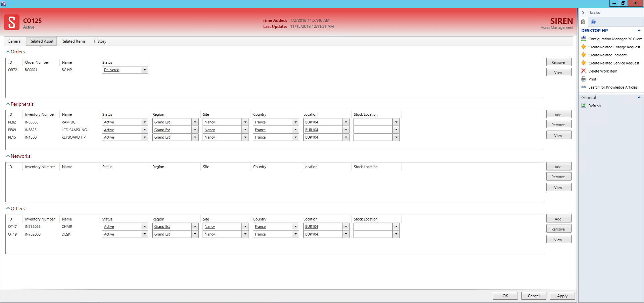
Task: Collapse the Tasks pane with the arrow
Action: [x=584, y=12]
